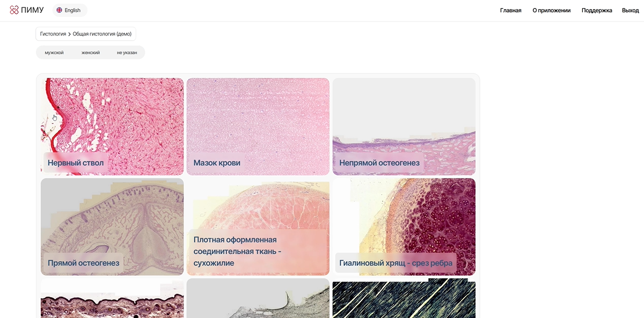Go to Гистология in the breadcrumb
The height and width of the screenshot is (318, 644).
tap(53, 34)
